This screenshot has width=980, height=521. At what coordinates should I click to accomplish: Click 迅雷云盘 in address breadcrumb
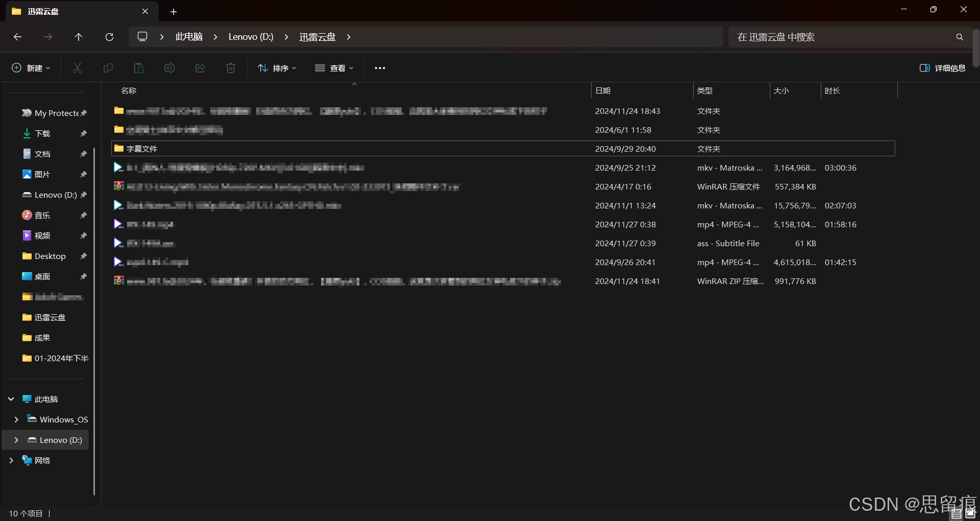point(317,37)
